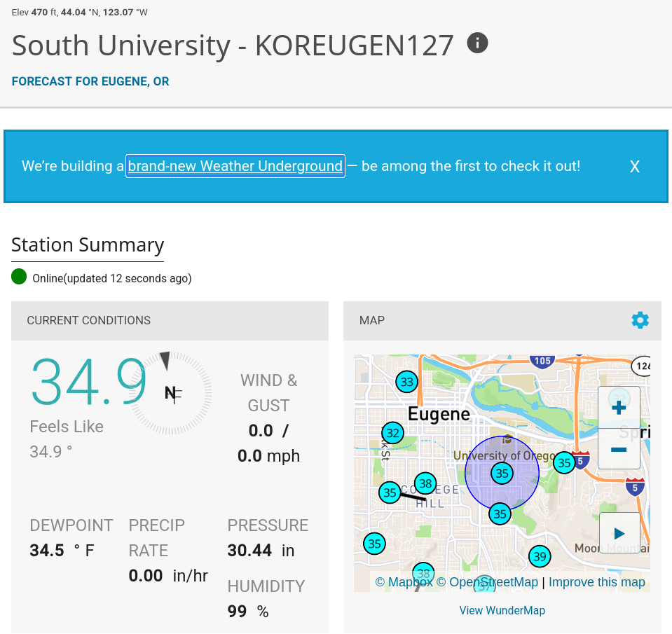Viewport: 672px width, 634px height.
Task: Open the View WunderMap link
Action: pyautogui.click(x=502, y=610)
